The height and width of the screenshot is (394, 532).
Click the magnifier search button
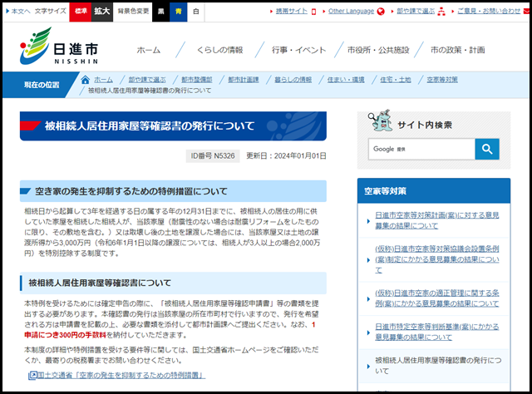487,149
